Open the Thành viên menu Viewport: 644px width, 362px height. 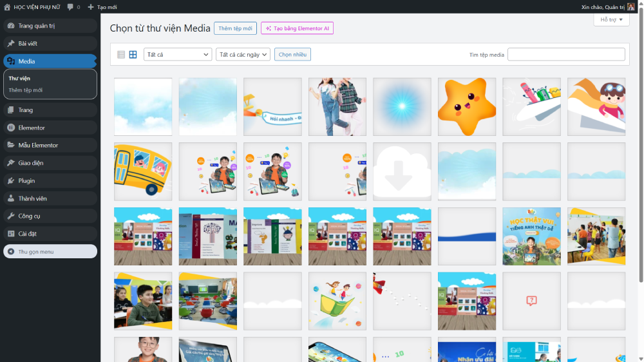(x=50, y=198)
